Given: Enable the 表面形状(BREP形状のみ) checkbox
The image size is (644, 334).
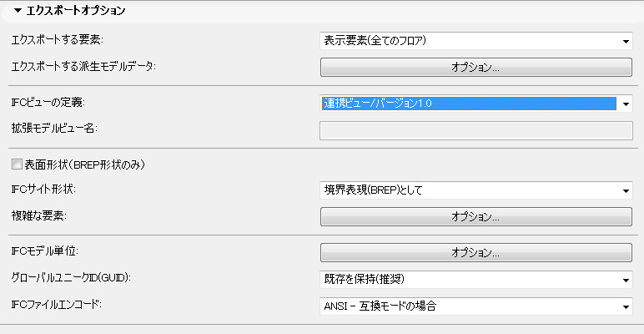Looking at the screenshot, I should pos(16,164).
